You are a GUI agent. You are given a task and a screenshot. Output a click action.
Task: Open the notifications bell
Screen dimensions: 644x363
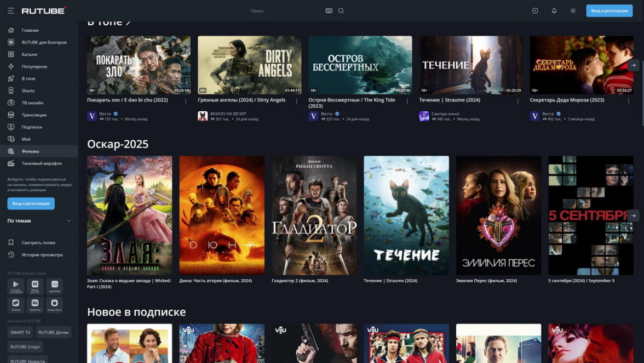554,10
